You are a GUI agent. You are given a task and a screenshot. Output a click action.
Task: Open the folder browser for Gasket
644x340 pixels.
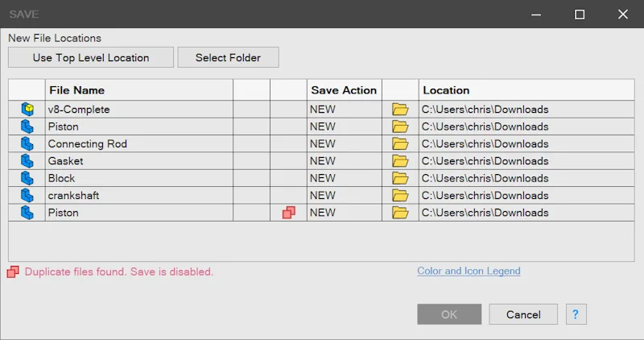coord(400,161)
